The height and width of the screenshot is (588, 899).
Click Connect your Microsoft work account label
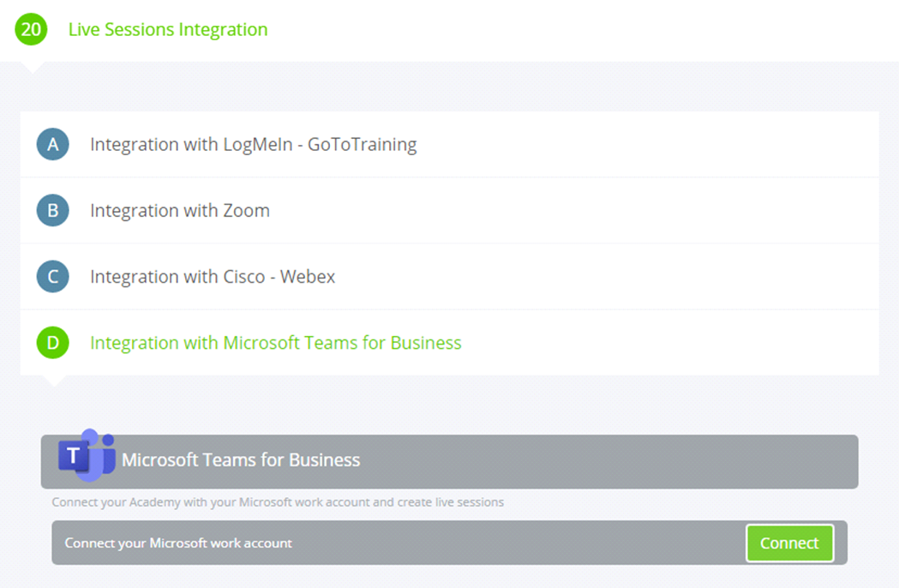pyautogui.click(x=178, y=543)
